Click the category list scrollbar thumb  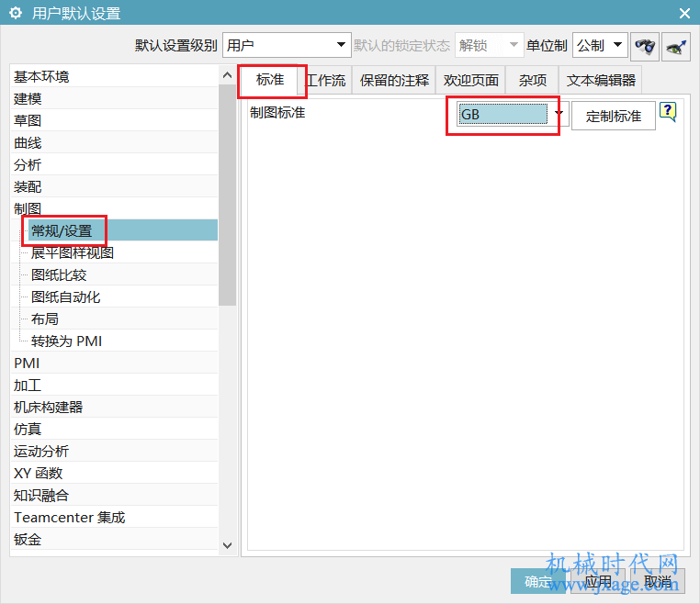[227, 195]
